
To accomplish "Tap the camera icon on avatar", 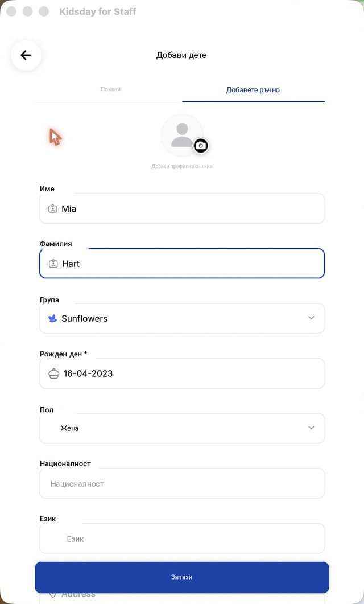I will pos(200,146).
